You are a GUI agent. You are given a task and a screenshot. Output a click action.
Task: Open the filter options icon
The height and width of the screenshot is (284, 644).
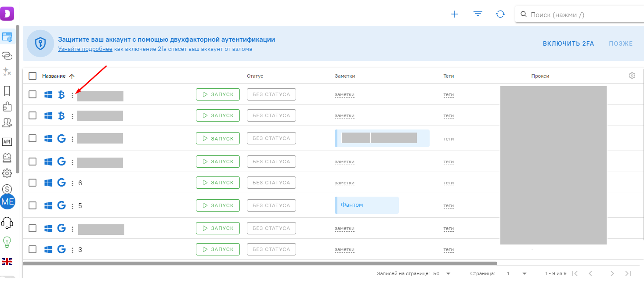tap(478, 14)
